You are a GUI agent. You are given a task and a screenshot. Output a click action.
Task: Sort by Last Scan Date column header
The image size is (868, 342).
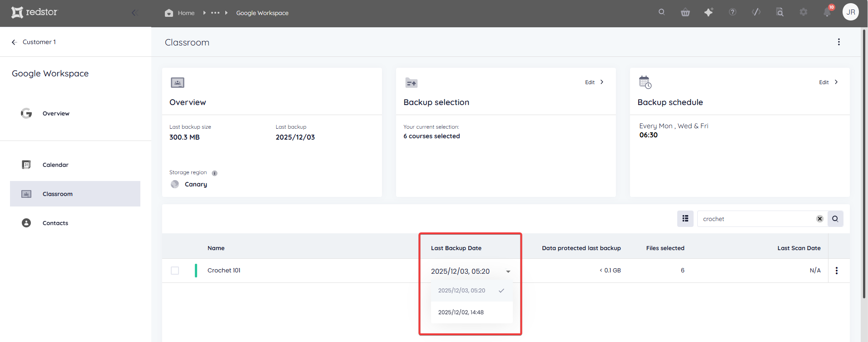(x=799, y=248)
